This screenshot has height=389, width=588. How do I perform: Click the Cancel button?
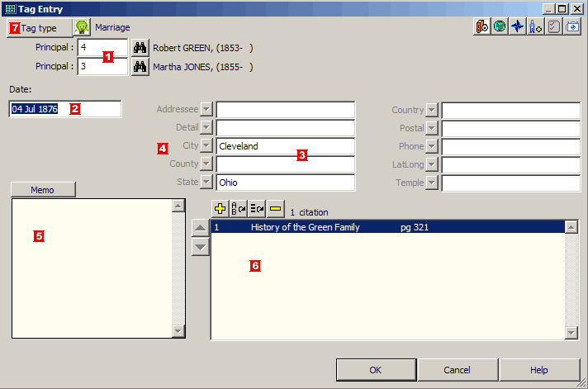tap(458, 370)
